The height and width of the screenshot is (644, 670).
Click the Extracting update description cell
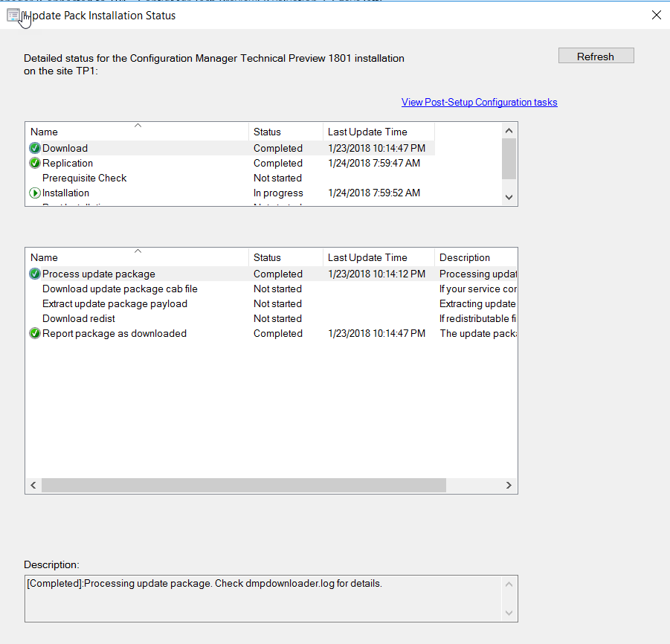tap(477, 304)
